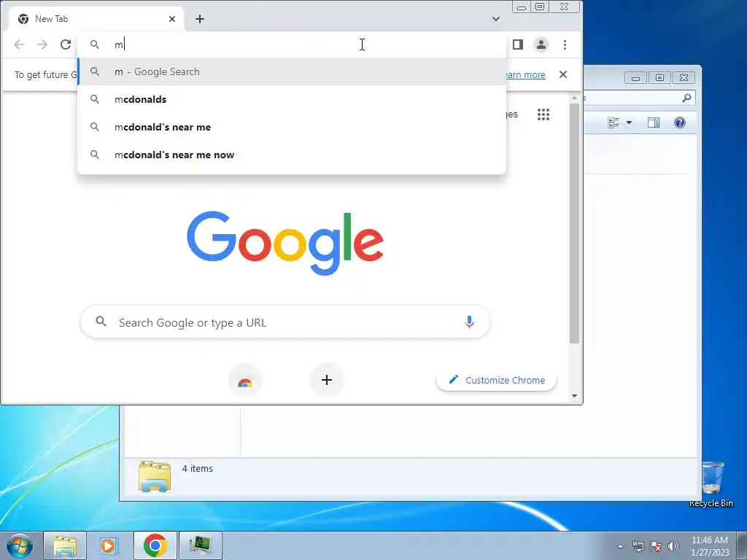Viewport: 747px width, 560px height.
Task: Open Chrome's three-dot menu
Action: pyautogui.click(x=565, y=44)
